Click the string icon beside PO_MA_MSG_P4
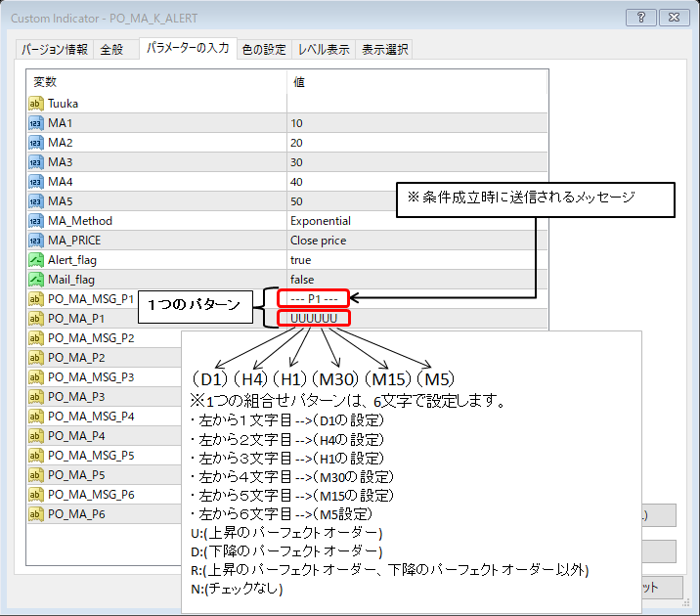700x616 pixels. click(36, 417)
